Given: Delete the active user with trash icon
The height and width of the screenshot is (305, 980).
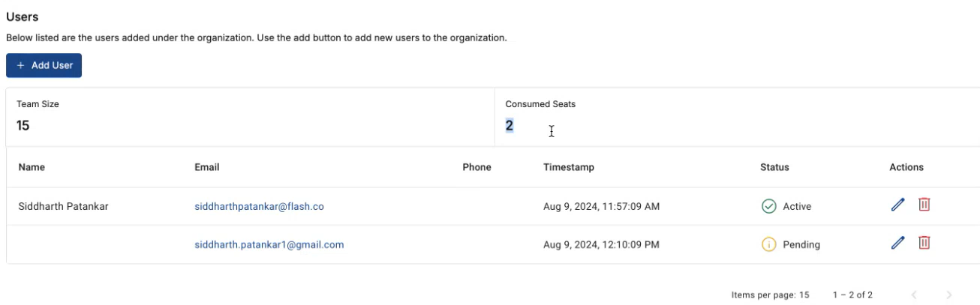Looking at the screenshot, I should point(924,205).
